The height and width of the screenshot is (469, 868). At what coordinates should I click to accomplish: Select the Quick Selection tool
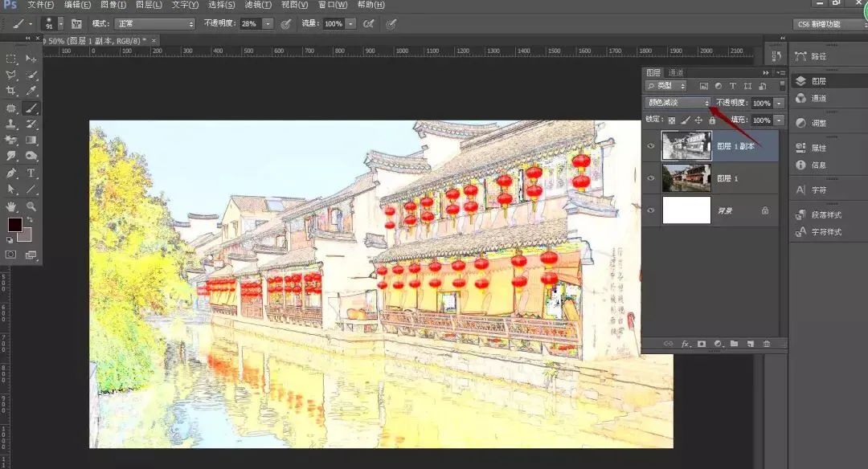pos(31,75)
